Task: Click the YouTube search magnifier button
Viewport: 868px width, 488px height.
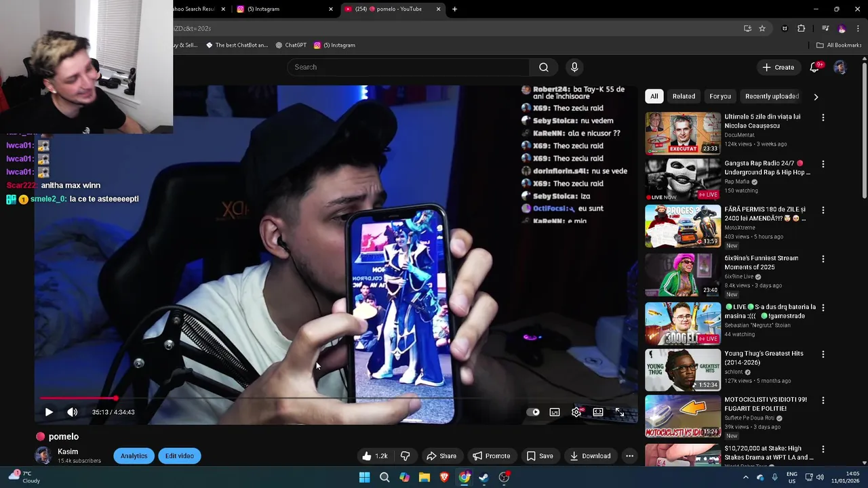Action: (544, 67)
